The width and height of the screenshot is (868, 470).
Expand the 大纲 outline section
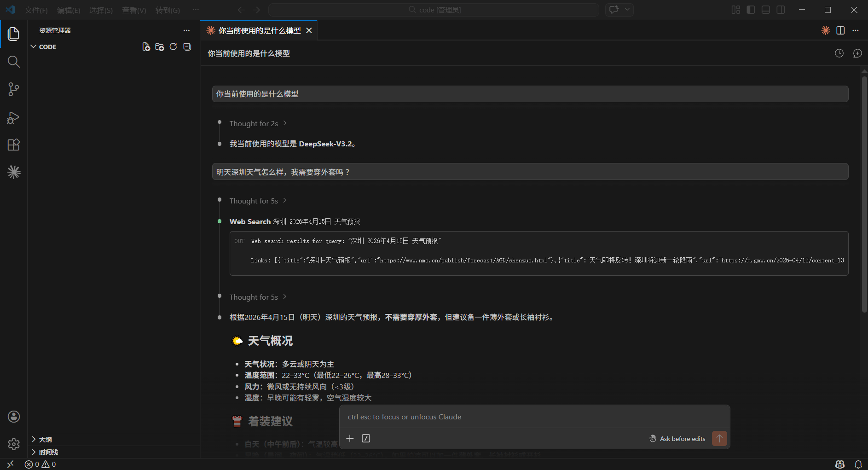pyautogui.click(x=45, y=440)
